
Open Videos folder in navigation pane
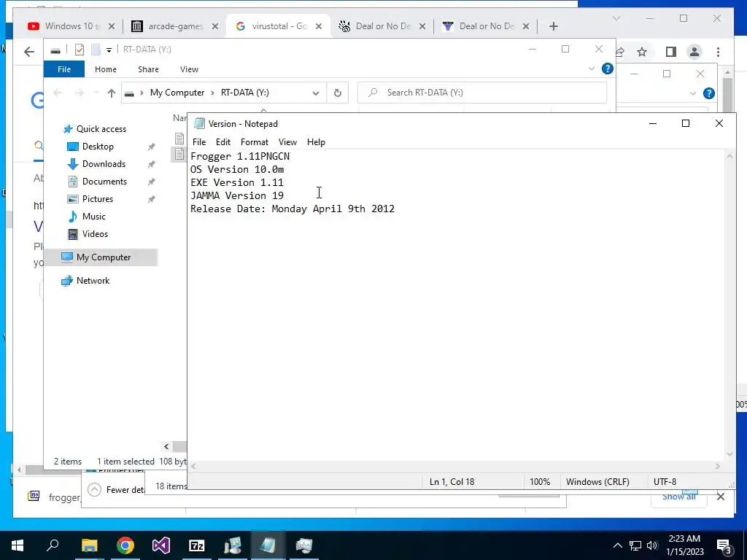95,234
